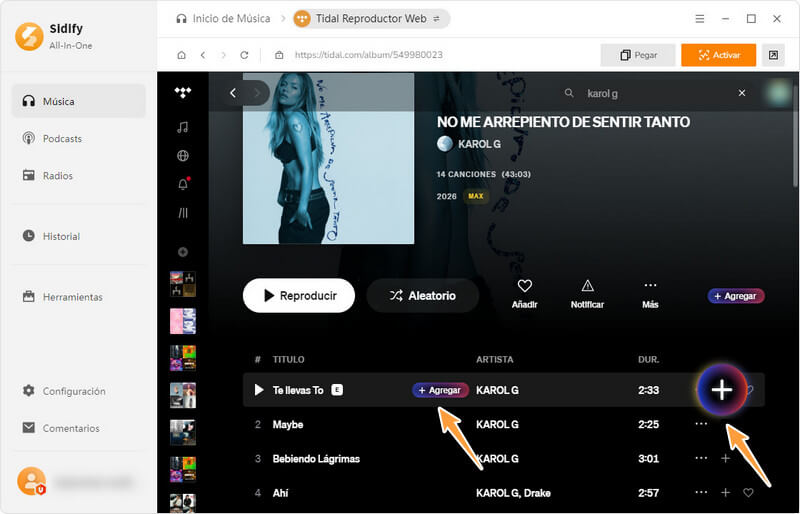The image size is (800, 514).
Task: Go forward using address bar forward arrow
Action: (223, 55)
